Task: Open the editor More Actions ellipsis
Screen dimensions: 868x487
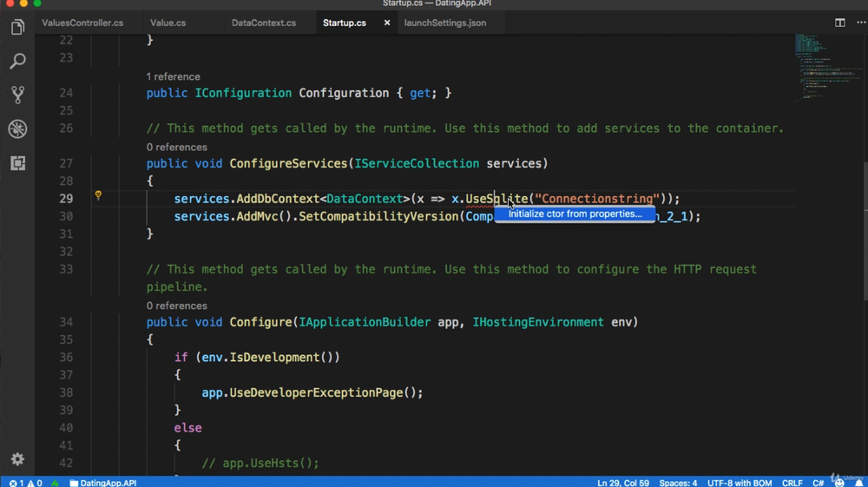Action: [x=861, y=23]
